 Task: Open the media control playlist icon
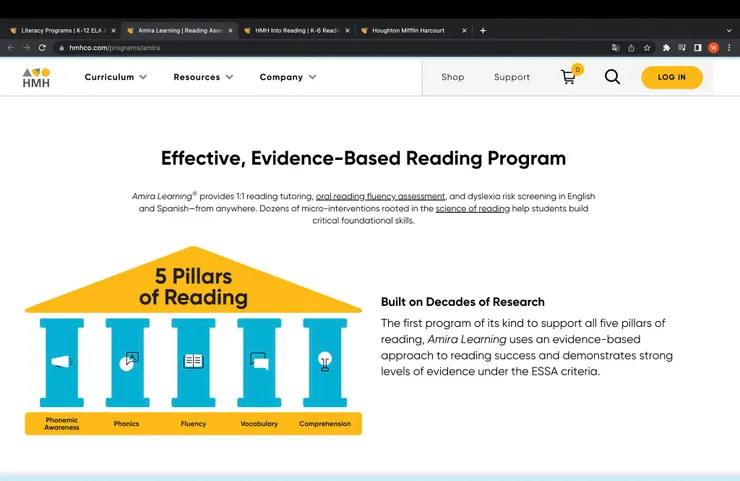[x=682, y=48]
